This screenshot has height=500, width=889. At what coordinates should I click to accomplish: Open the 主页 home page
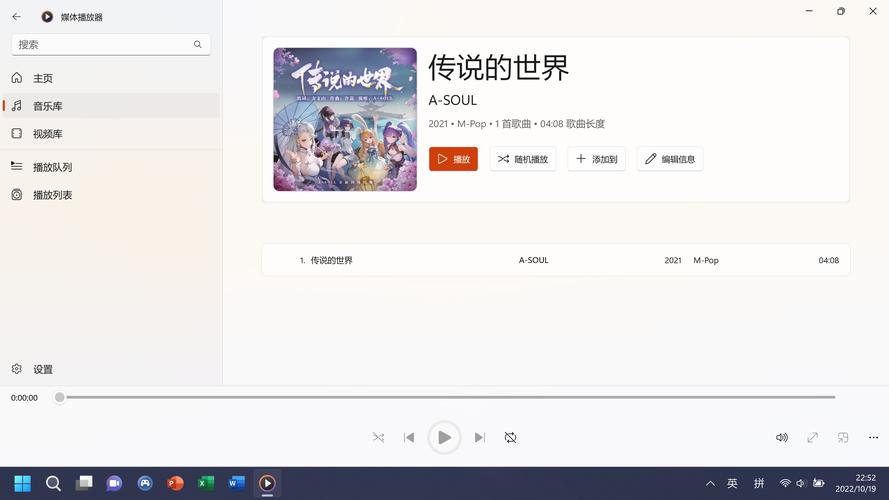tap(111, 78)
